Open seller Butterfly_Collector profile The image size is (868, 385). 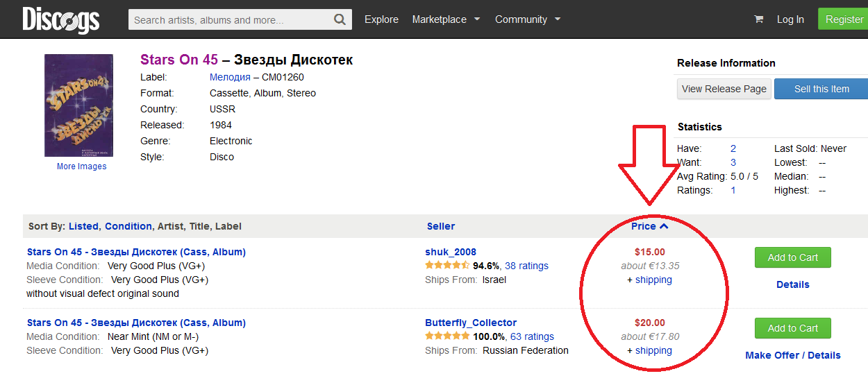point(471,323)
